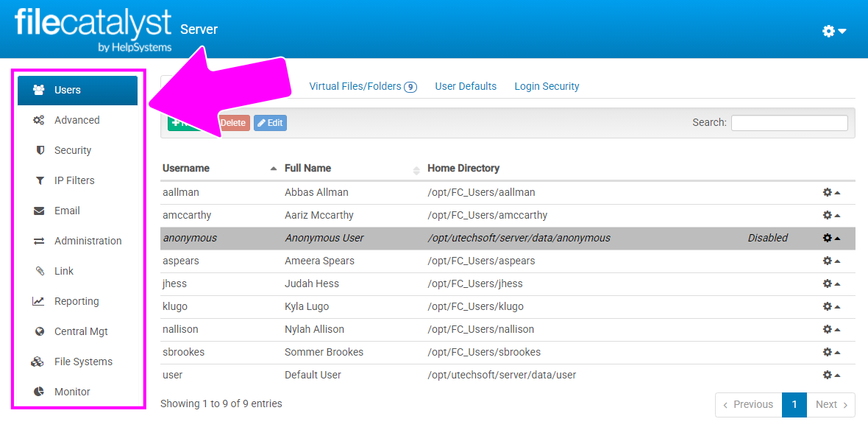Click the Link paperclip icon
The width and height of the screenshot is (868, 430).
pos(39,271)
